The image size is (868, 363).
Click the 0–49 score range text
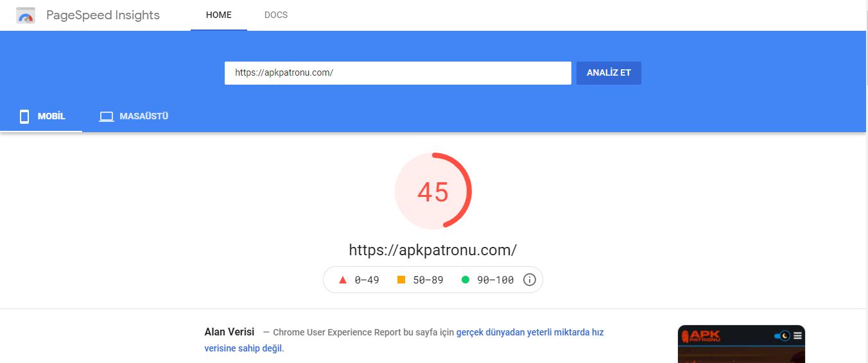point(367,280)
